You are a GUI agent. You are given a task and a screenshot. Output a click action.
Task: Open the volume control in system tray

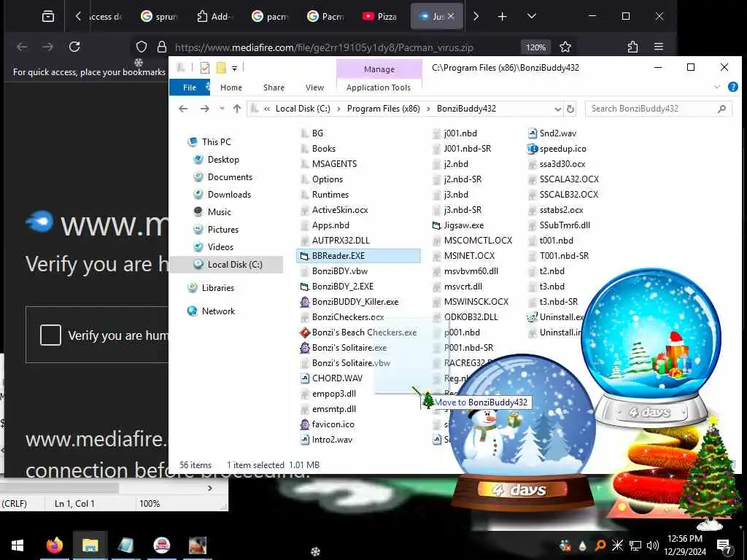coord(652,545)
